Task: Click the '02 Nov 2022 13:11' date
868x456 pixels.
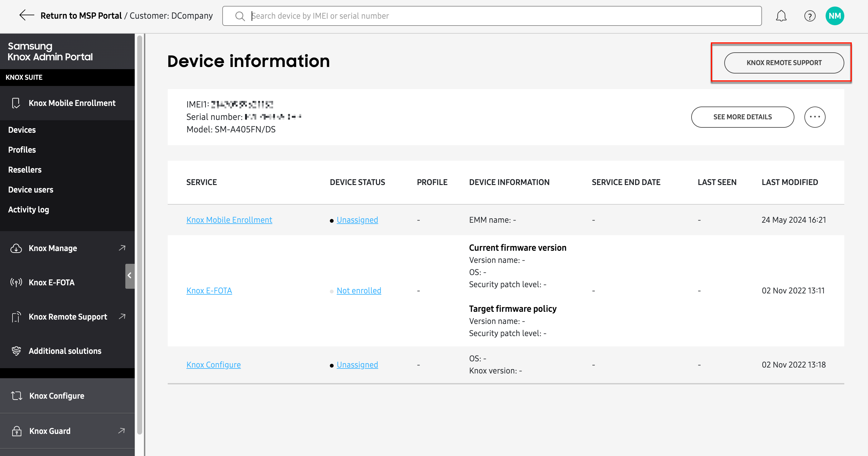Action: (793, 290)
